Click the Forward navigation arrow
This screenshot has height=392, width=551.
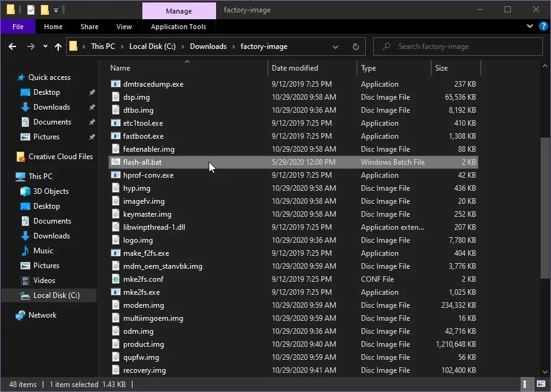[x=30, y=46]
